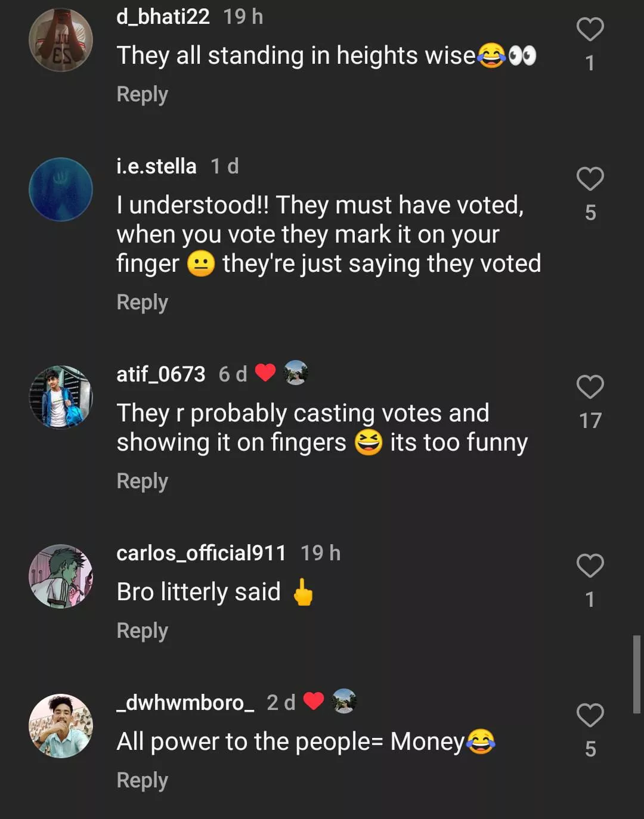Open username carlos_official911
The width and height of the screenshot is (644, 819).
point(201,553)
